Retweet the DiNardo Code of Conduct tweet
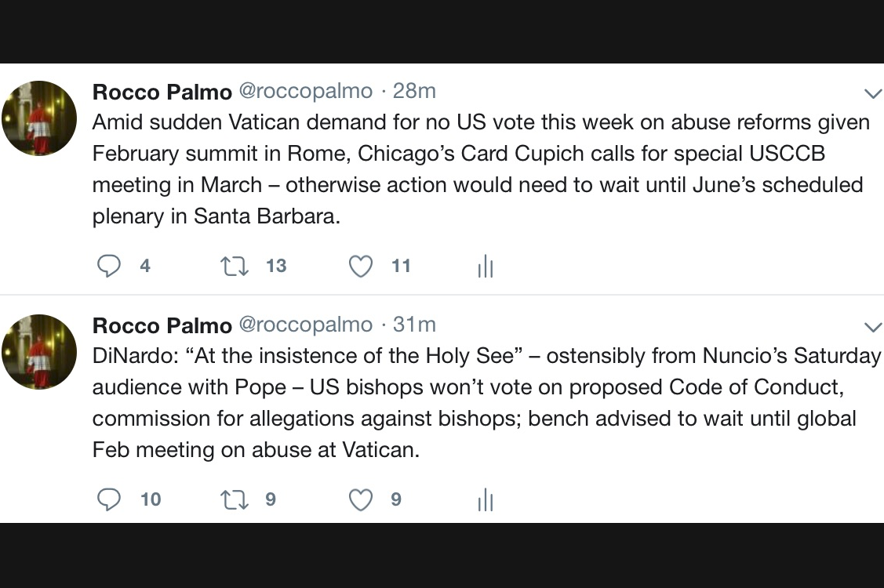The image size is (884, 588). pos(235,499)
